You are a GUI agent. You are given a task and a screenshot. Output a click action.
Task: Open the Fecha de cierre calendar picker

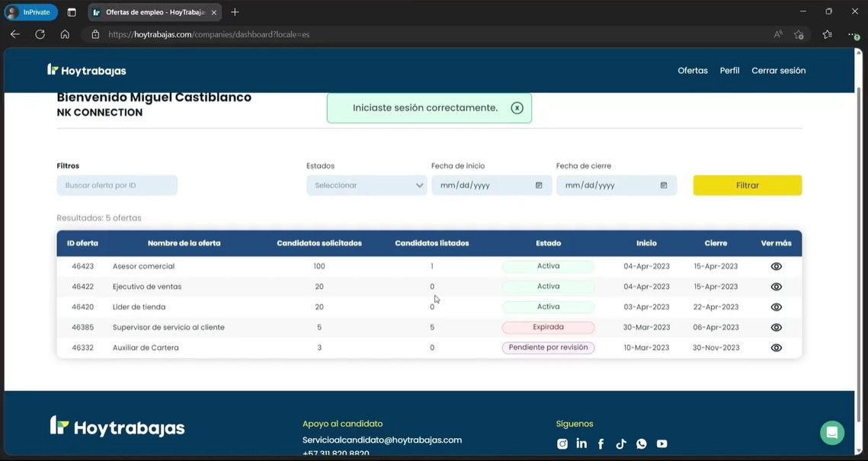pyautogui.click(x=663, y=185)
